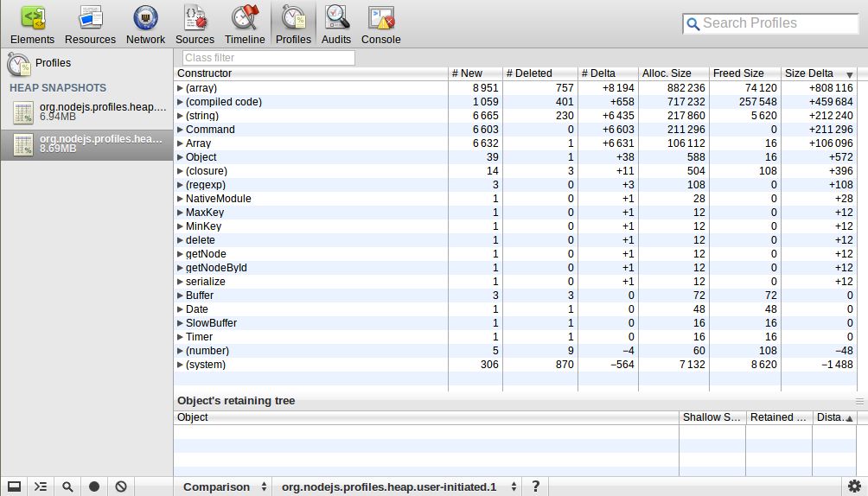Select the getNodeById row text
The width and height of the screenshot is (868, 496).
pos(216,268)
